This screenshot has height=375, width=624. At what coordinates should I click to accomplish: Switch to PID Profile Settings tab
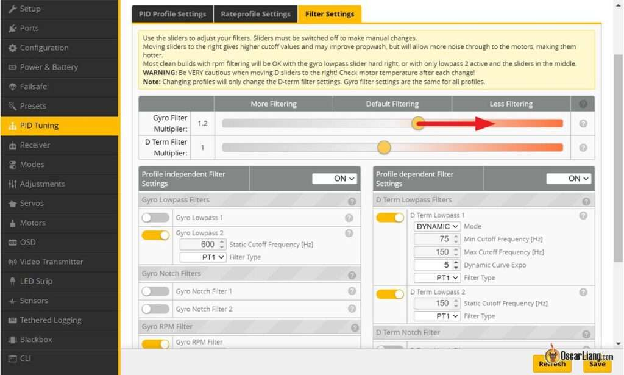(172, 14)
